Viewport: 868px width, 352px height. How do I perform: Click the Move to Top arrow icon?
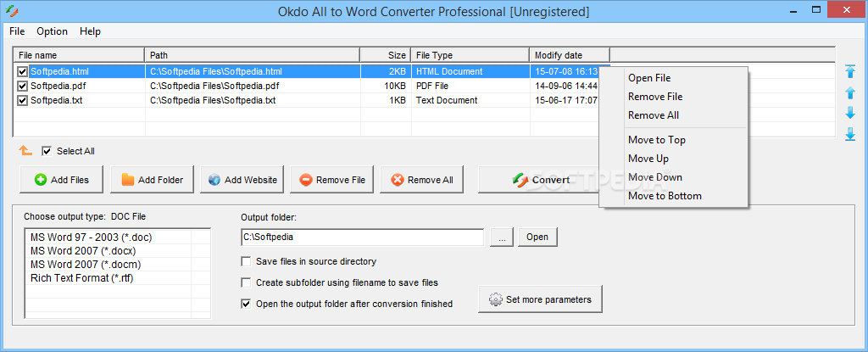pos(849,71)
